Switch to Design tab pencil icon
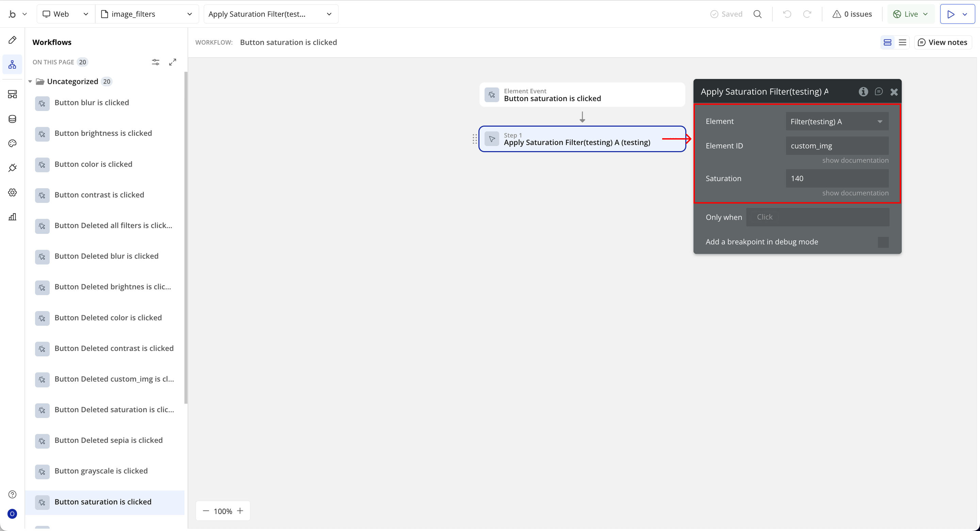This screenshot has width=980, height=531. [12, 40]
